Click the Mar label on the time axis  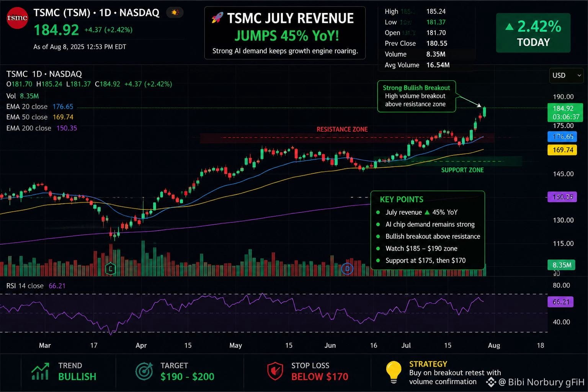[45, 345]
